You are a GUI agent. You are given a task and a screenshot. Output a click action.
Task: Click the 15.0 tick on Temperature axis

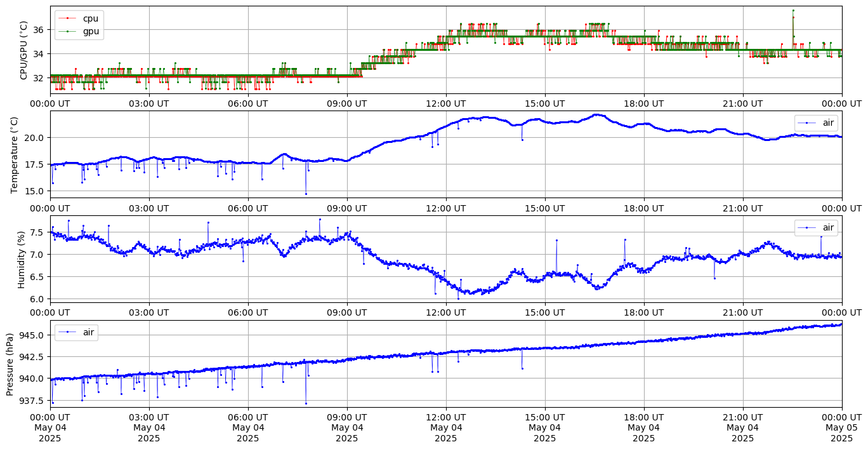[x=36, y=191]
